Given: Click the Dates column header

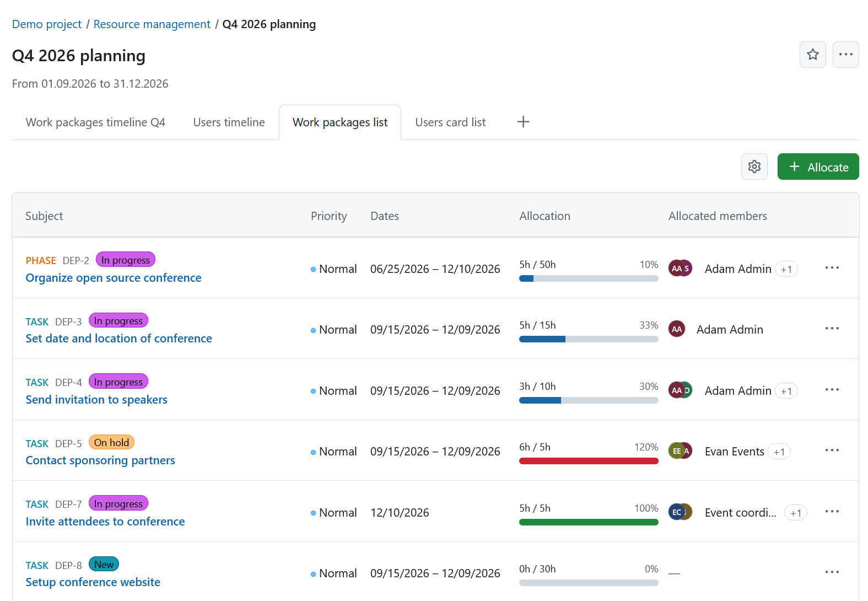Looking at the screenshot, I should [x=385, y=216].
